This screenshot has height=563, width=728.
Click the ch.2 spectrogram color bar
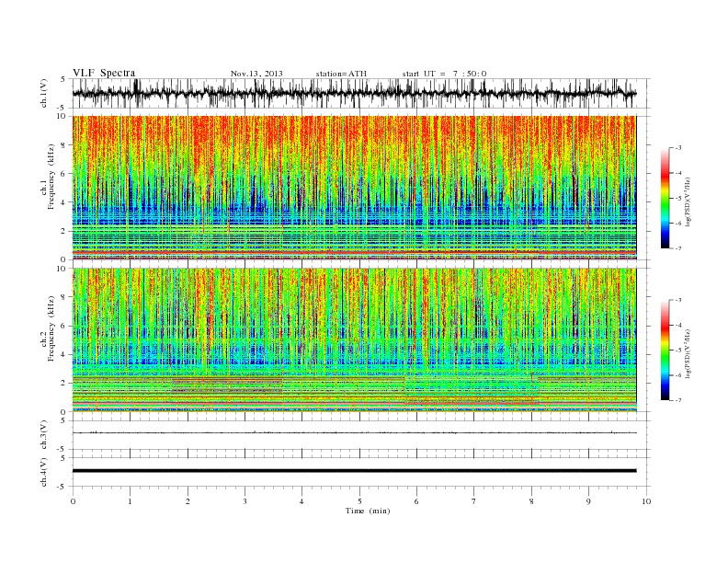(665, 350)
